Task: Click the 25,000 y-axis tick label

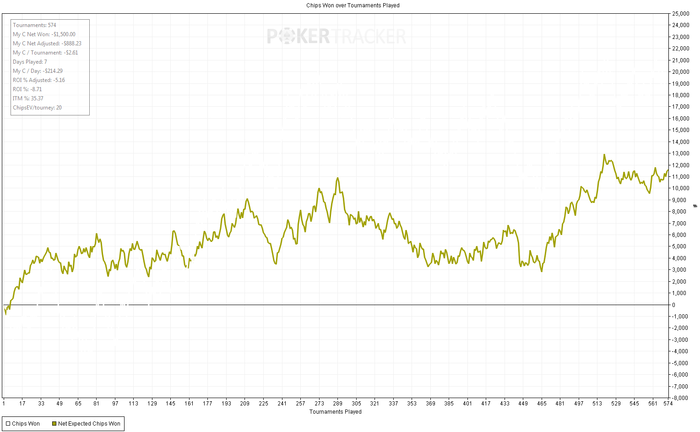Action: pyautogui.click(x=681, y=13)
